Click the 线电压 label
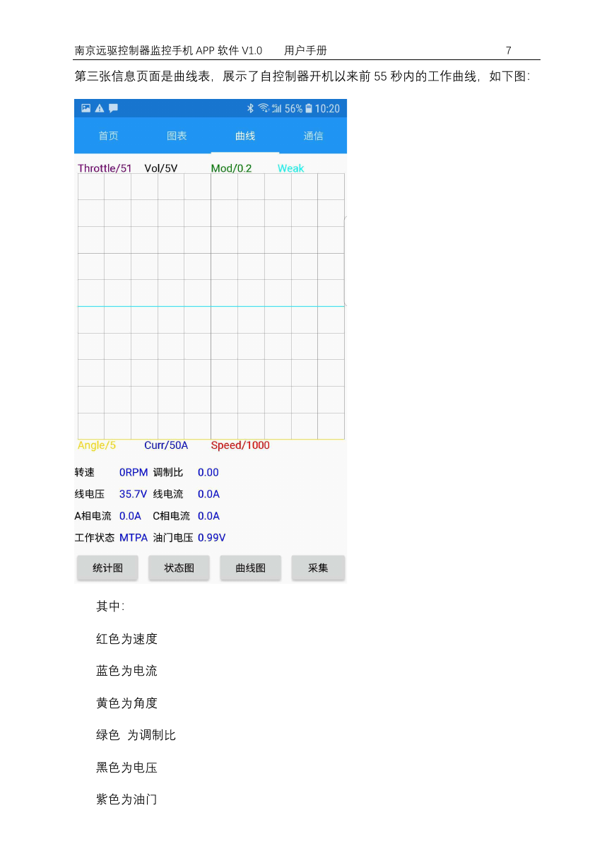Viewport: 614px width, 868px height. pos(90,494)
